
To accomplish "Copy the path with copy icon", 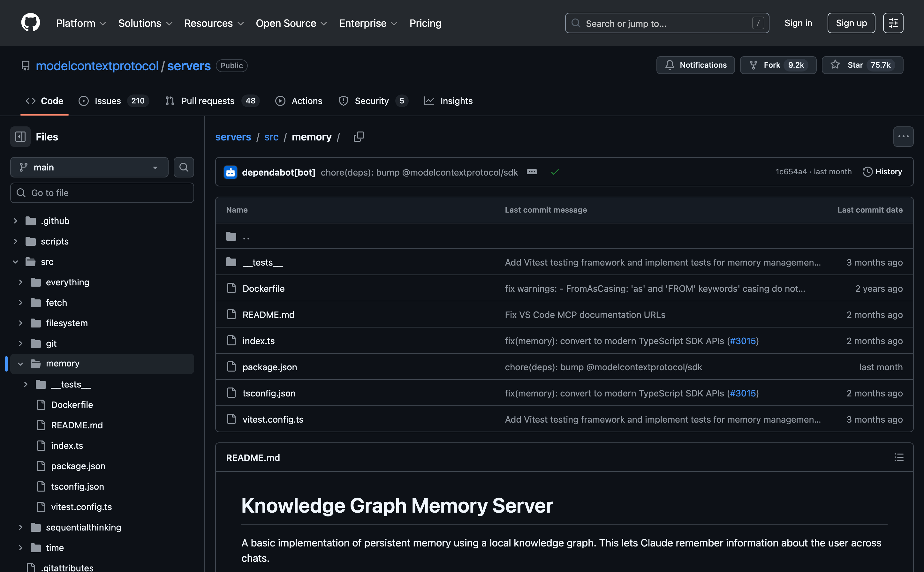I will point(358,137).
